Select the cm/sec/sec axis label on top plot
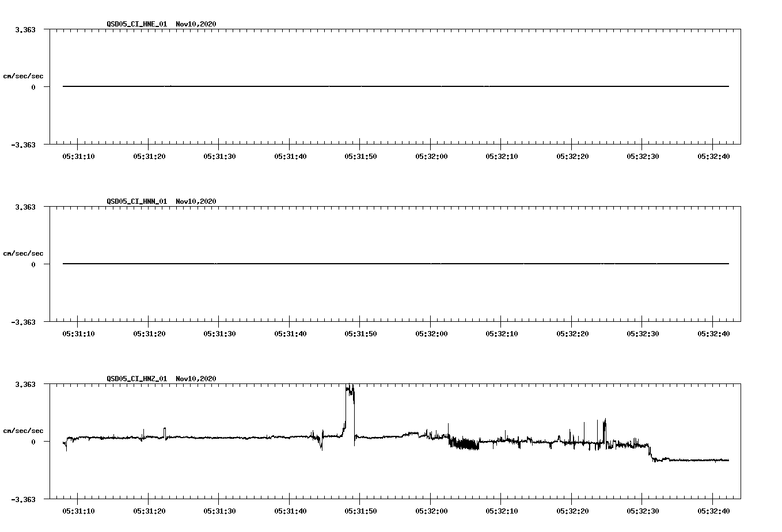 pyautogui.click(x=24, y=75)
